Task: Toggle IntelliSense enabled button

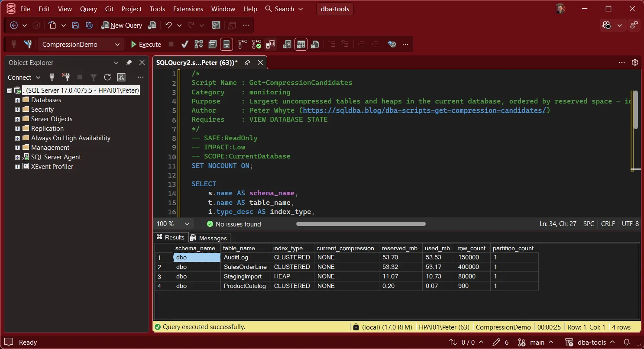Action: pos(227,44)
